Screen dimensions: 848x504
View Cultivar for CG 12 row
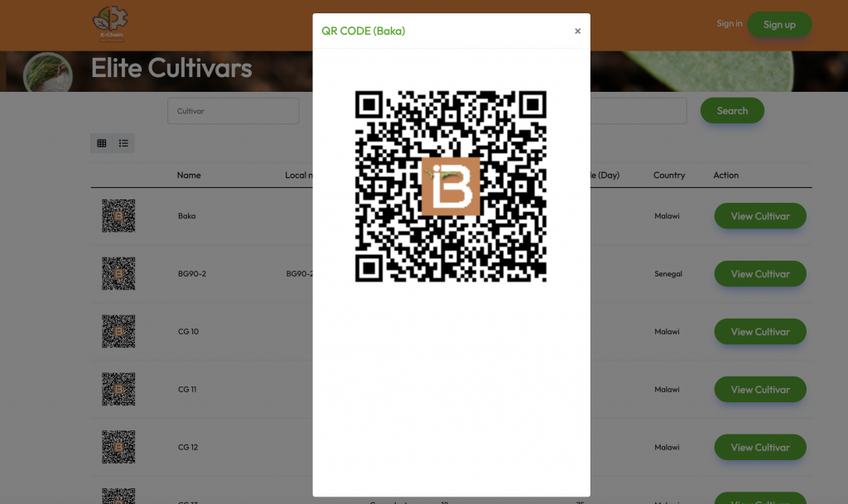(x=760, y=447)
